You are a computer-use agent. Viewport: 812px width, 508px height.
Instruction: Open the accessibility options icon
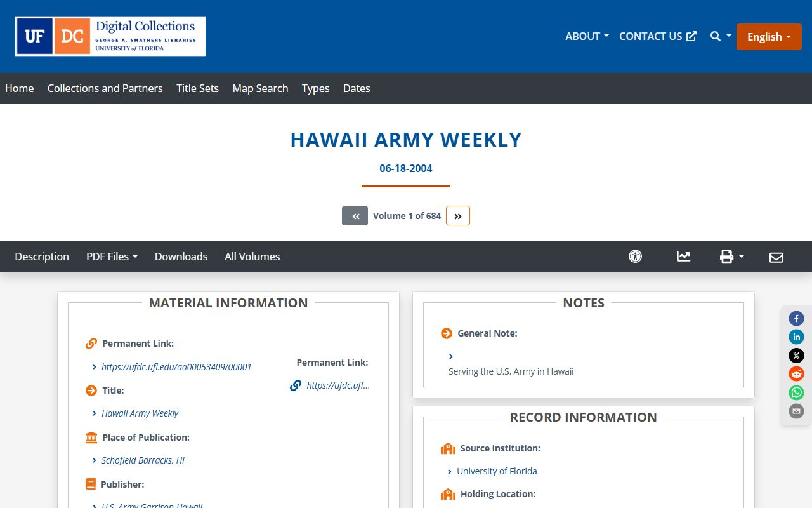click(635, 257)
